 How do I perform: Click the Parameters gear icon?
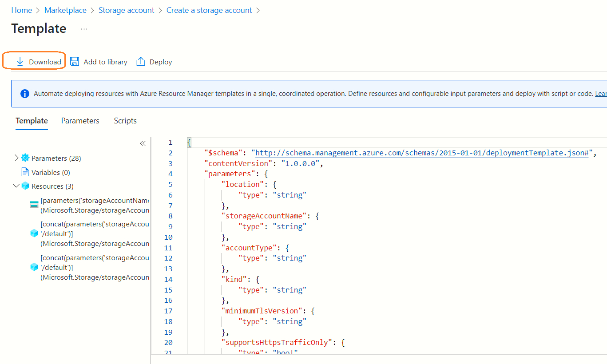[x=25, y=158]
